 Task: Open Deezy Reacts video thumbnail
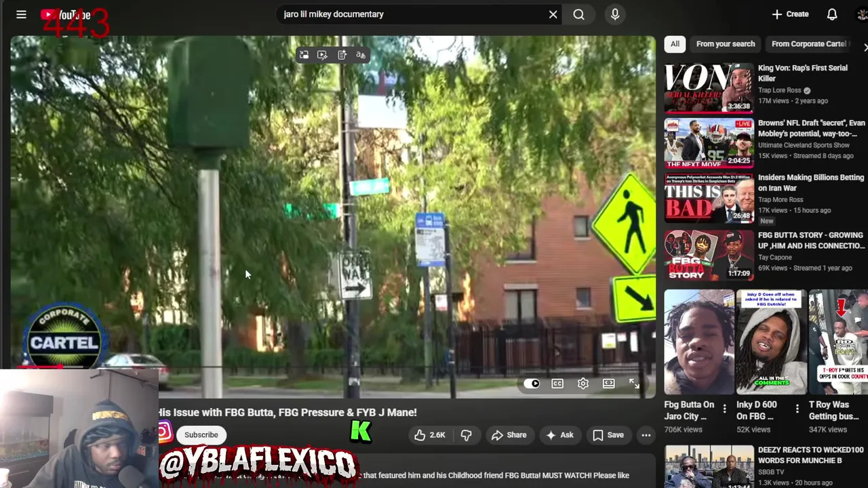[709, 466]
